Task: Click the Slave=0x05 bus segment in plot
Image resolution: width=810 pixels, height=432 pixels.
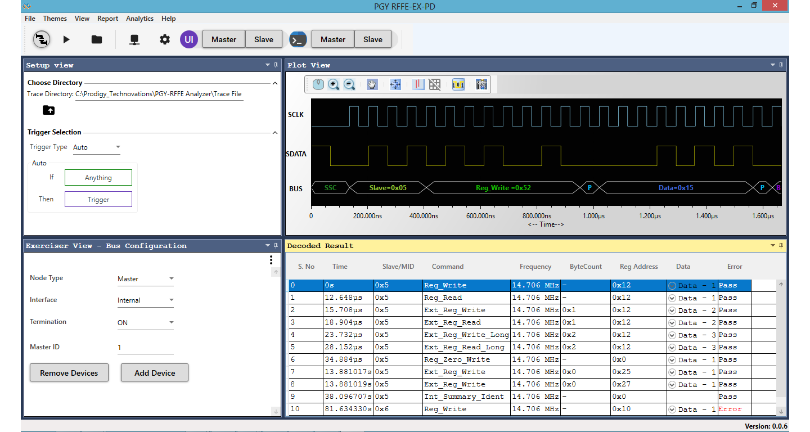Action: tap(388, 188)
